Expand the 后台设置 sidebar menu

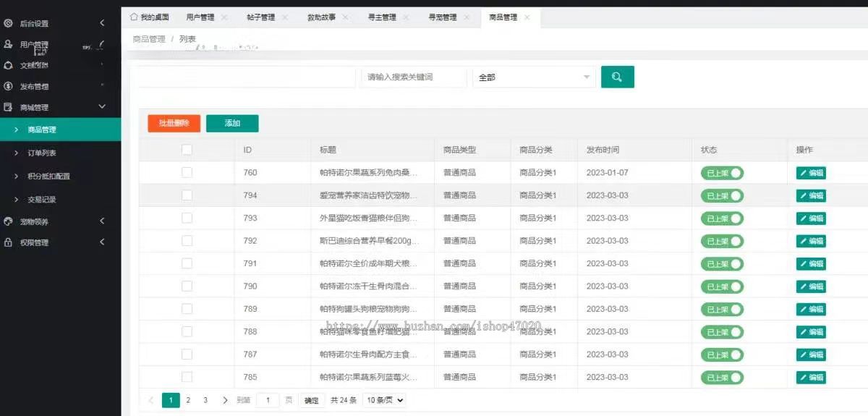102,23
